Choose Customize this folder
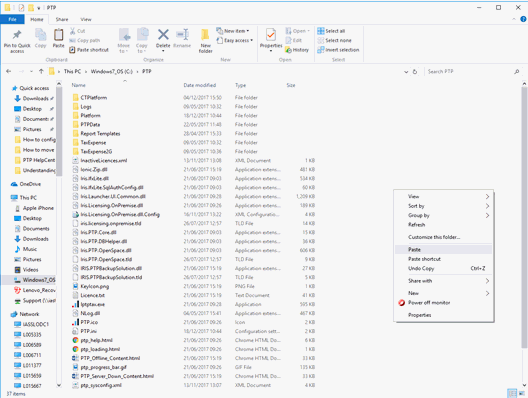Image resolution: width=528 pixels, height=398 pixels. pos(443,237)
